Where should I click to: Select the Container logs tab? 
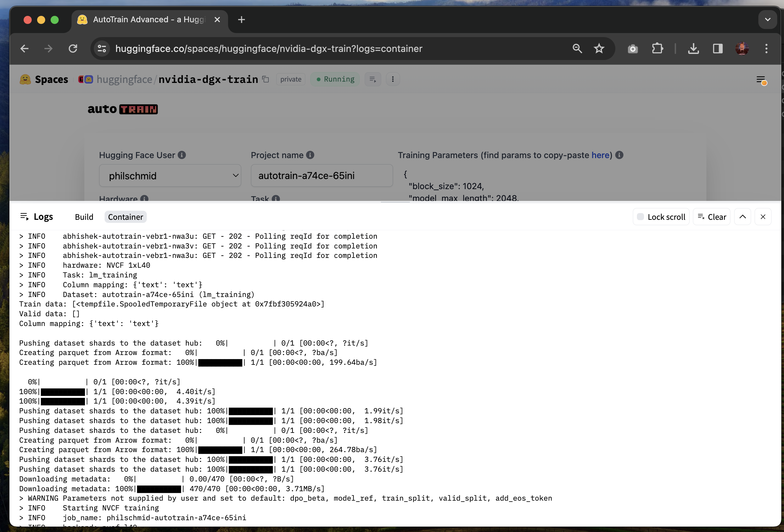pyautogui.click(x=125, y=217)
